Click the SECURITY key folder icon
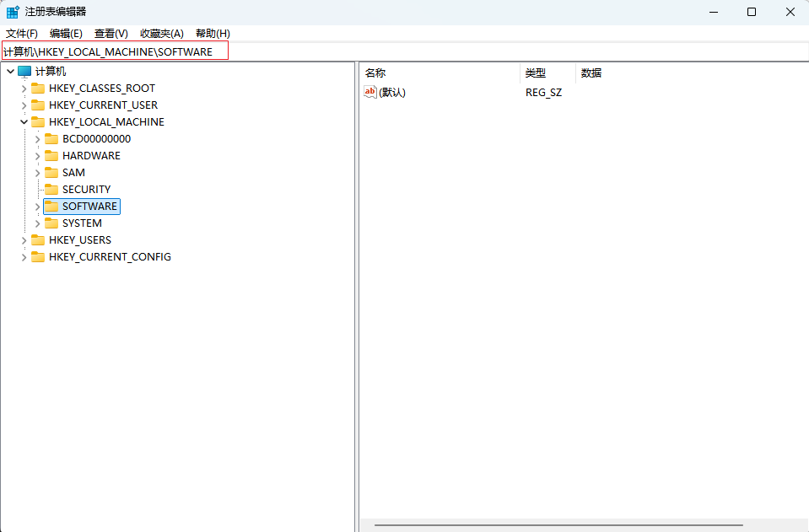 (51, 190)
